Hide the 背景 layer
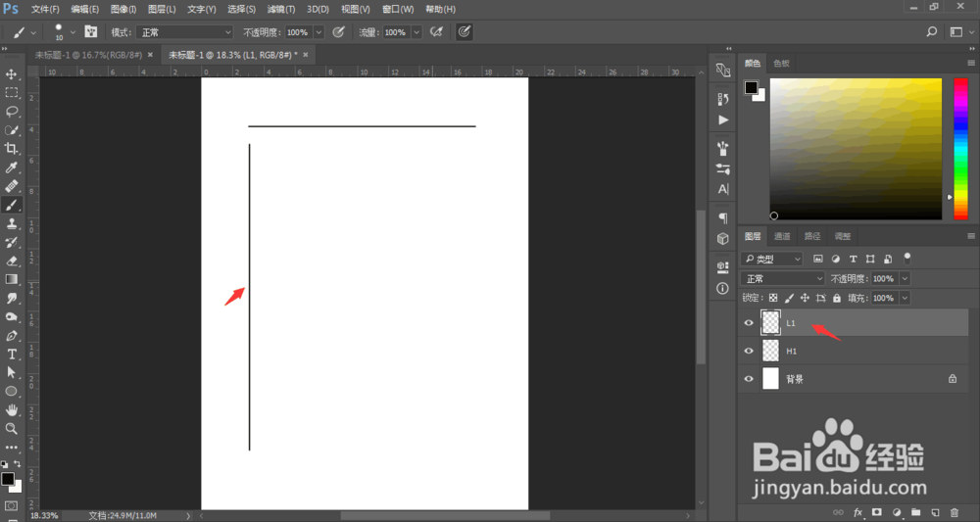This screenshot has height=522, width=980. (749, 378)
